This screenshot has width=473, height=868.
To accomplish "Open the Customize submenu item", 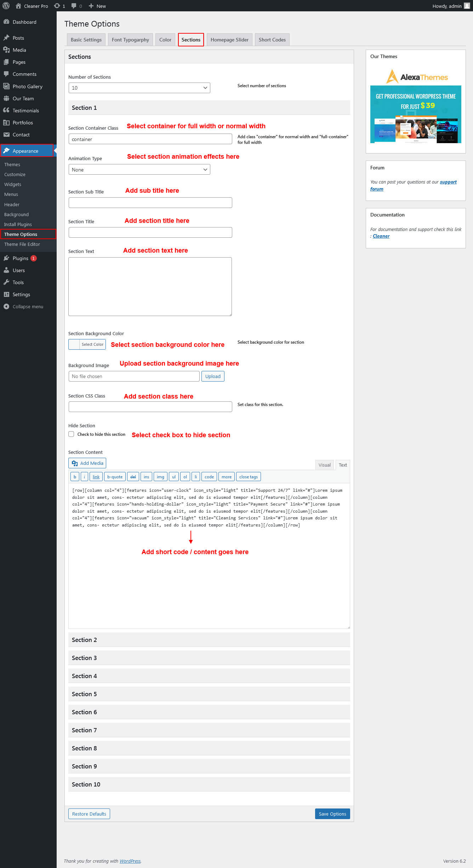I will click(15, 174).
